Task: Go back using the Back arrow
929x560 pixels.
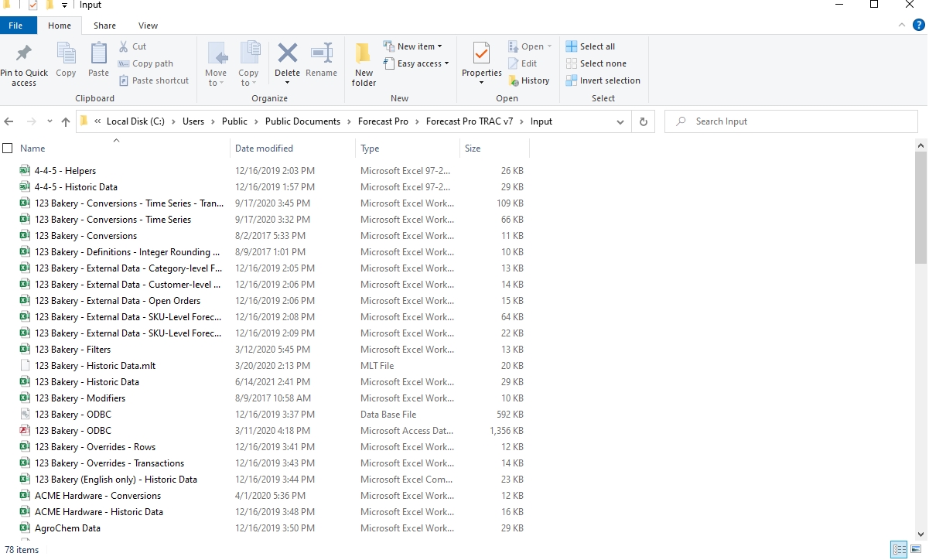Action: pos(9,121)
